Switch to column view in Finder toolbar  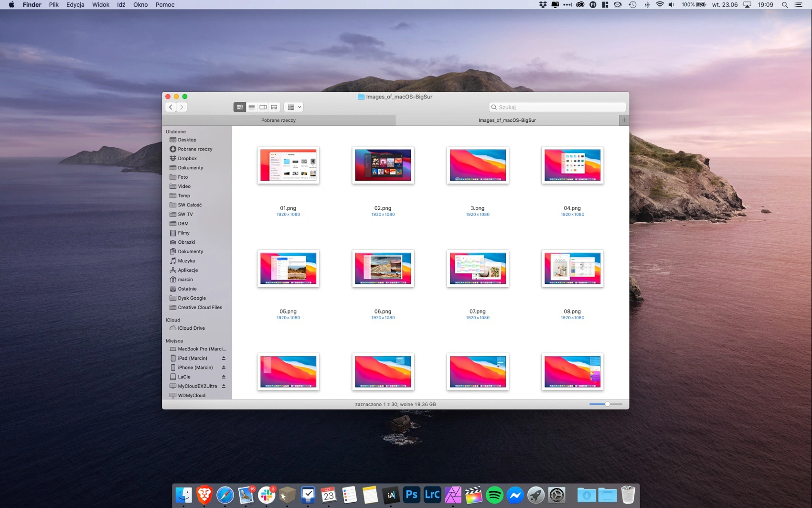click(x=263, y=107)
